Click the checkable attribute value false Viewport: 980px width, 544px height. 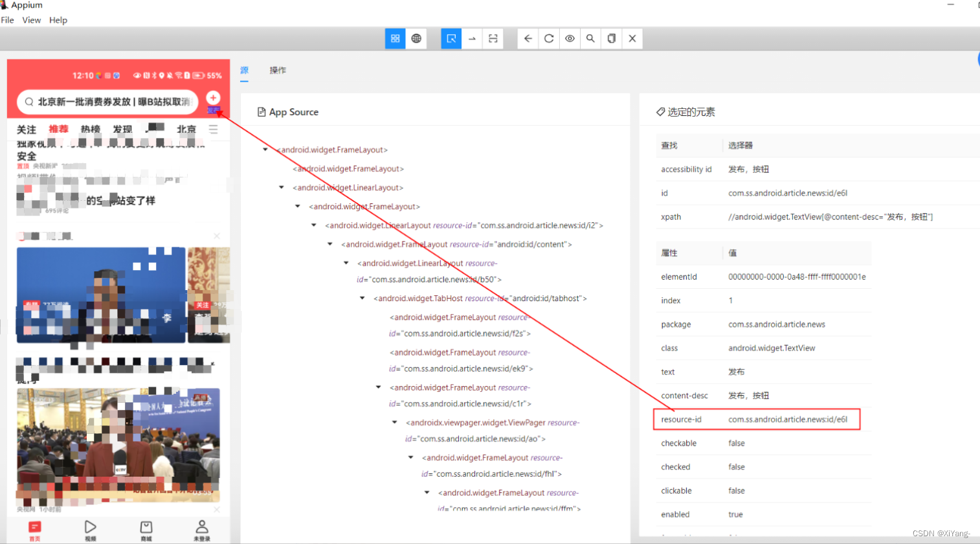[737, 443]
